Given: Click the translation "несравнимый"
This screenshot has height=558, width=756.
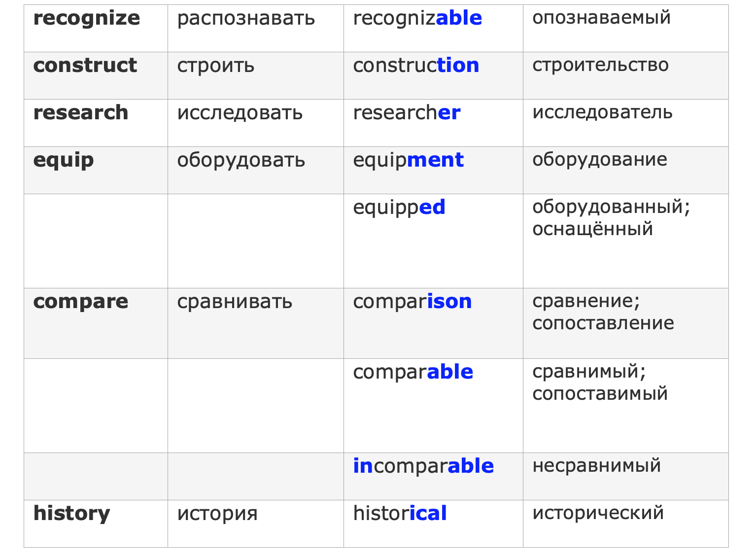Looking at the screenshot, I should 596,465.
